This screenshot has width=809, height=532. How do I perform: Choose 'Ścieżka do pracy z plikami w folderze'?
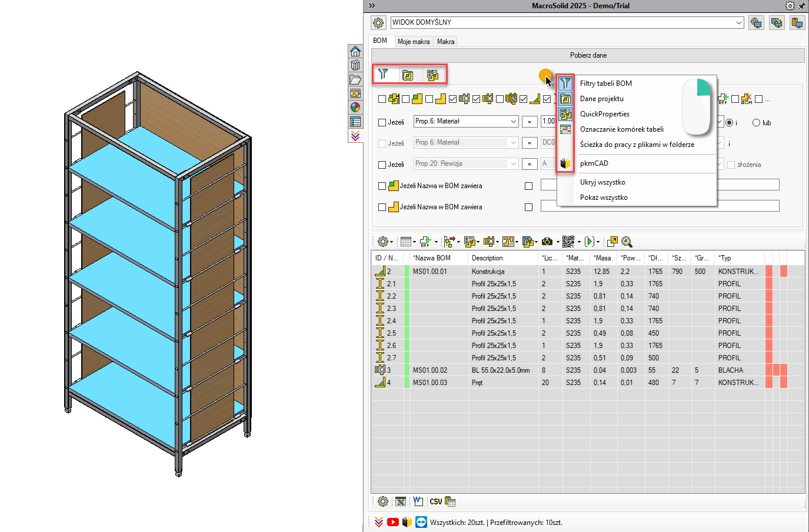click(637, 145)
